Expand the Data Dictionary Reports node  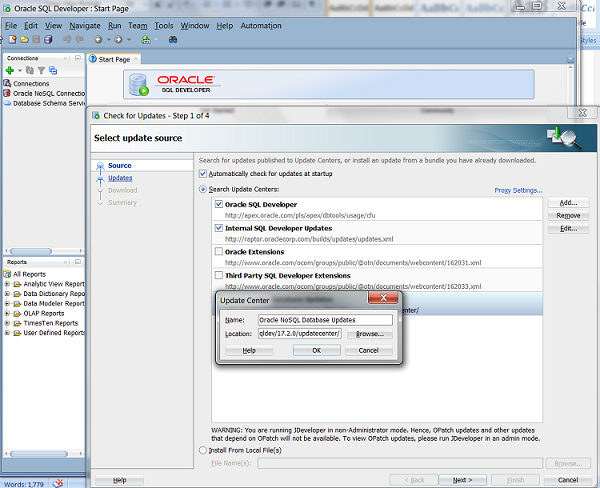click(x=7, y=294)
